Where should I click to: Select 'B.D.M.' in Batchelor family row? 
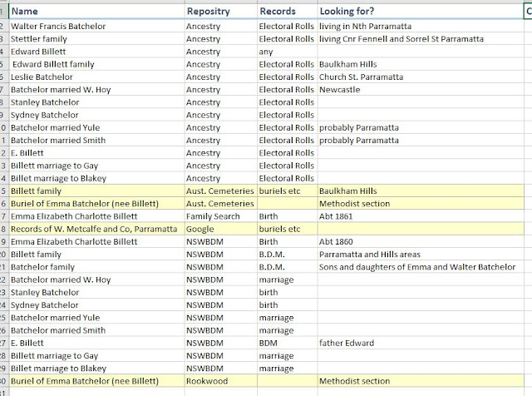pyautogui.click(x=288, y=267)
